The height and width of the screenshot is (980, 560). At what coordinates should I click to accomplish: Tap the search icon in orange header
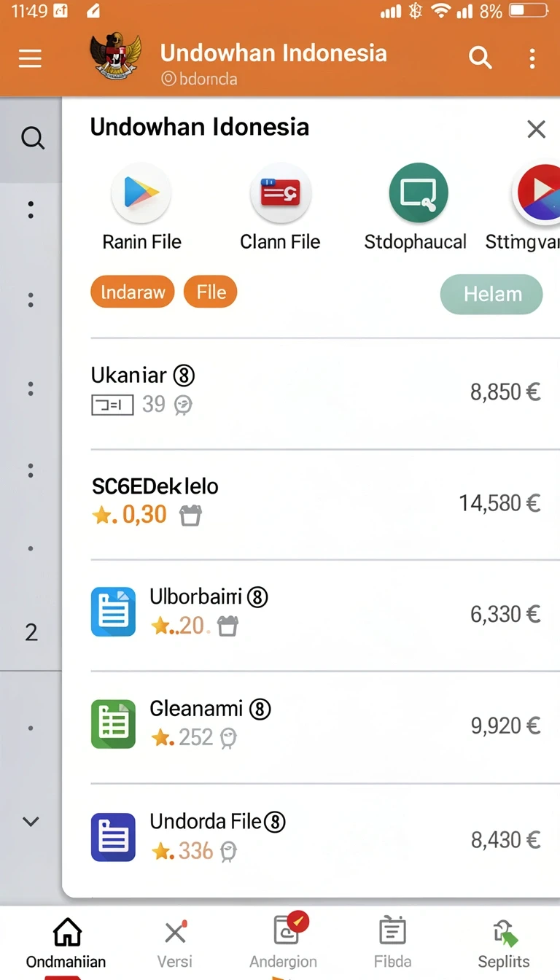pyautogui.click(x=480, y=58)
